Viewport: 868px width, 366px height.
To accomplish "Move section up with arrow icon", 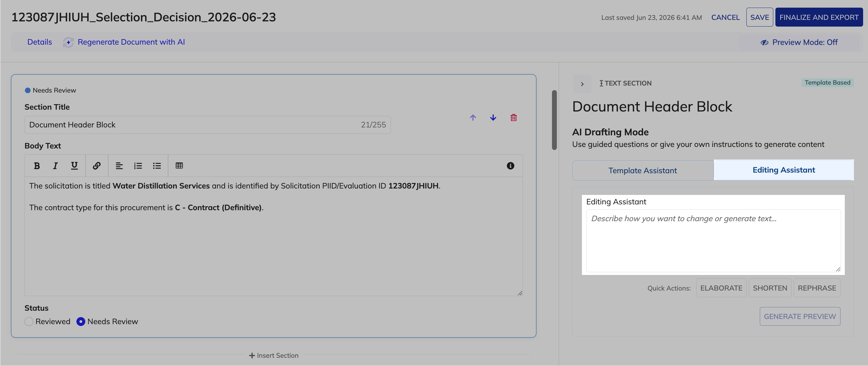I will 473,118.
